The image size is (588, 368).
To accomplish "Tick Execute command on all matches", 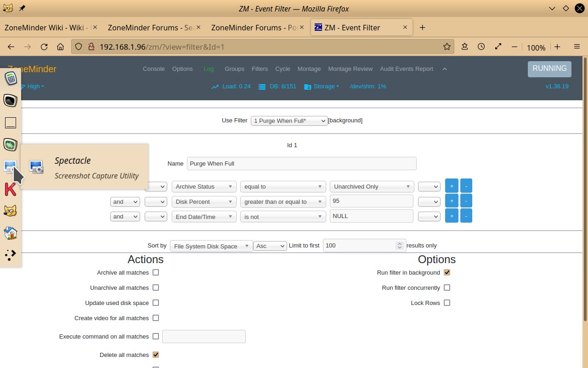I will click(156, 336).
